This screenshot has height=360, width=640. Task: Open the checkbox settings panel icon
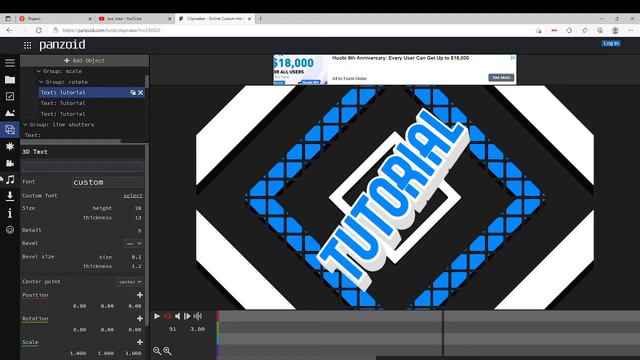pos(10,96)
